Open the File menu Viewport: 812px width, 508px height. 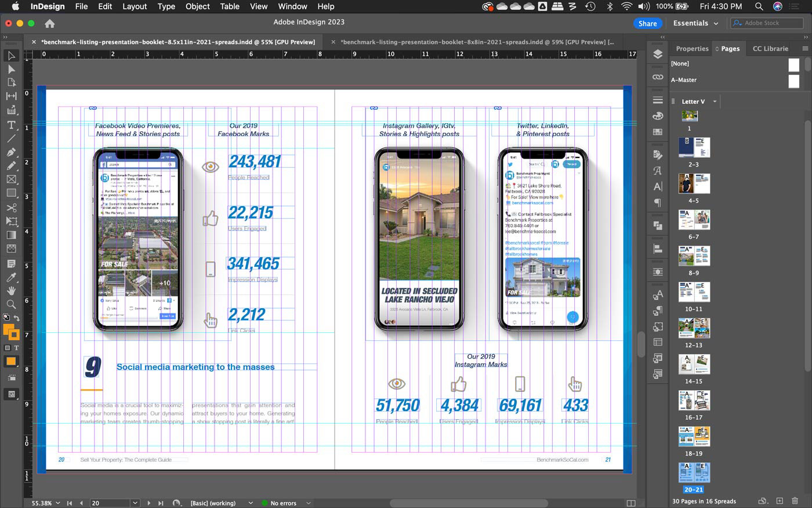(x=81, y=6)
